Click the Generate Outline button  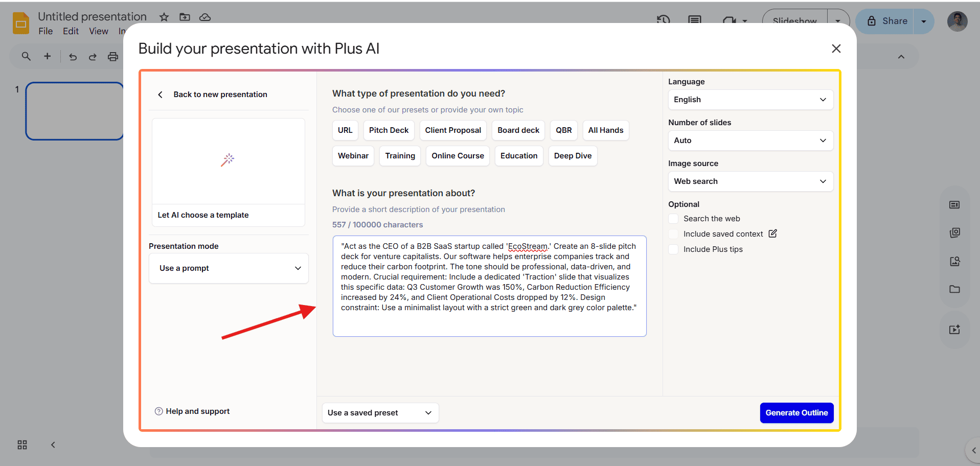coord(796,413)
